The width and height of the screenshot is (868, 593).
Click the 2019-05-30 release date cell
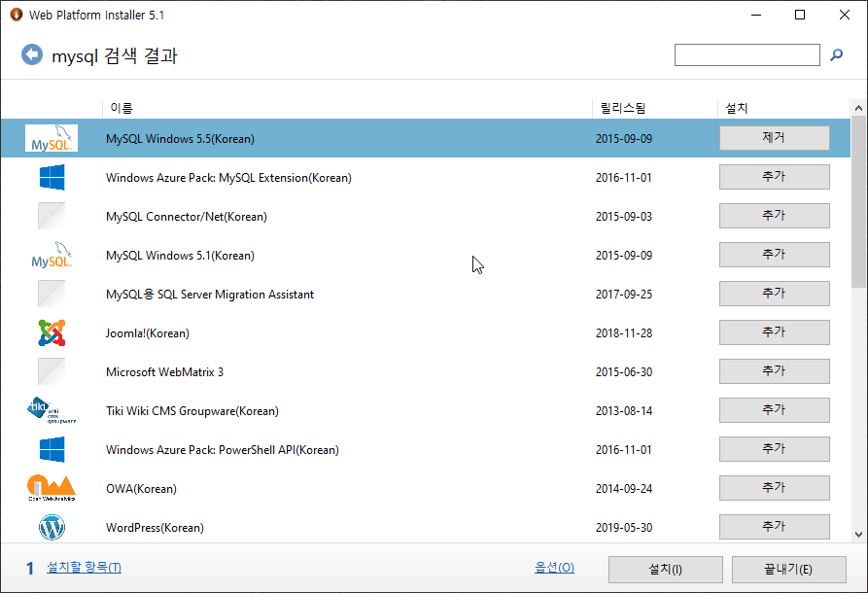tap(624, 528)
